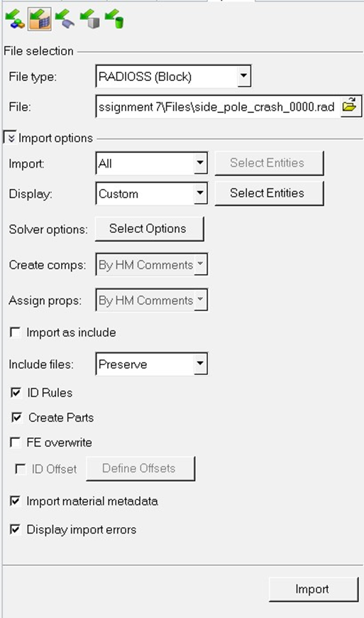Select the Import Connectors icon

click(x=89, y=19)
